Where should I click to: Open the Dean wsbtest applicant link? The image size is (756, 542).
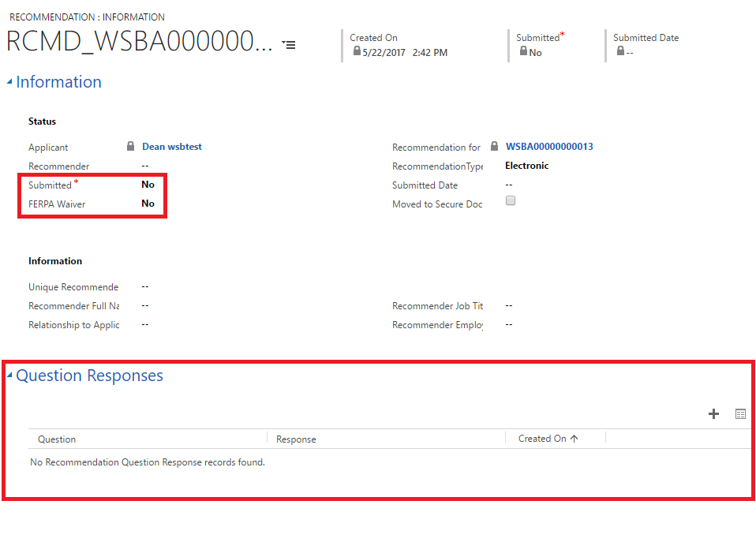172,147
